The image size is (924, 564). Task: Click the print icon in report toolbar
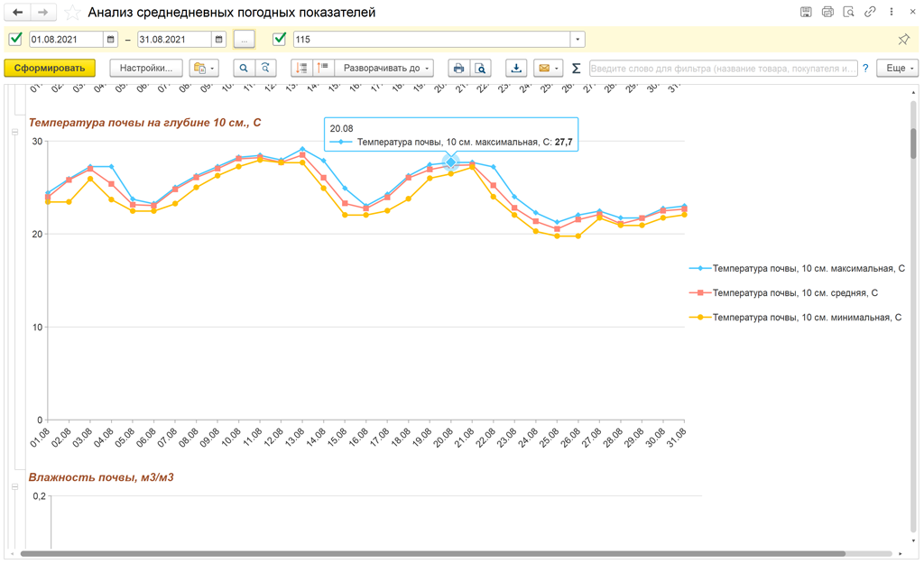(458, 69)
